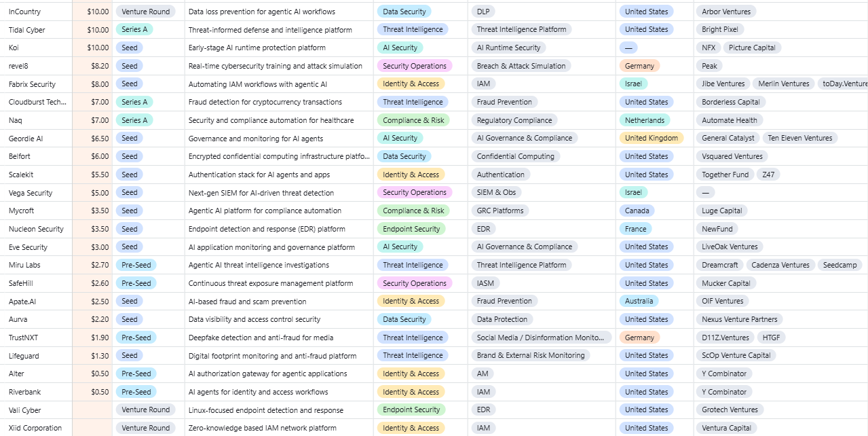Select 'Fraud detection for cryptocurrency transactions' description
Screen dimensions: 868x436
(x=265, y=102)
